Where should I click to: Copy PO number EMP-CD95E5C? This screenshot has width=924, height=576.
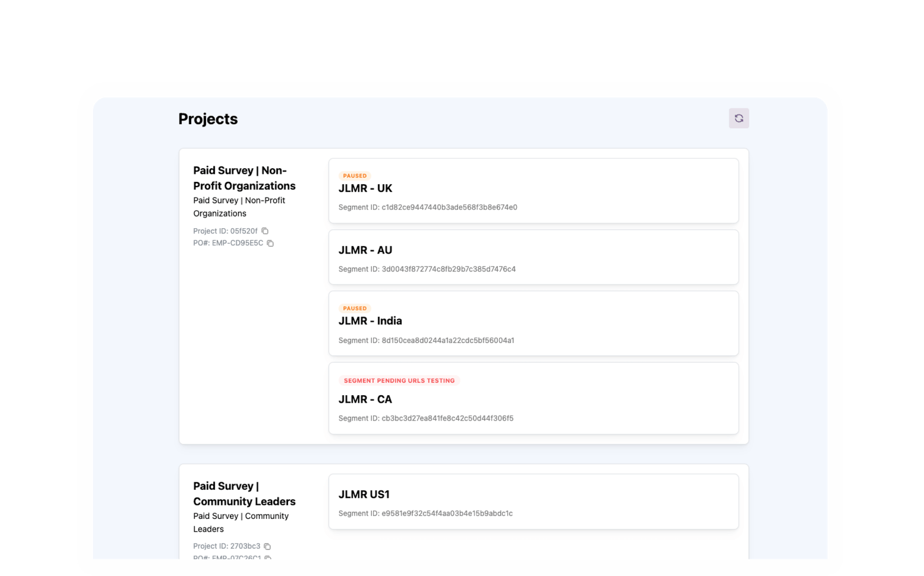[270, 243]
